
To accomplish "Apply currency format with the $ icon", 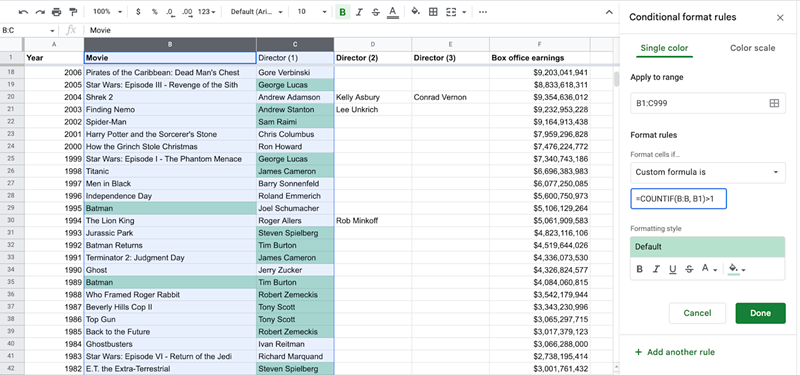I will click(138, 12).
